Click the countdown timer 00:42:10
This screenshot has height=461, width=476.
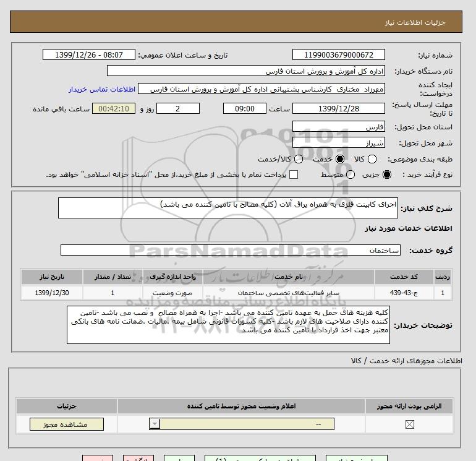[114, 108]
